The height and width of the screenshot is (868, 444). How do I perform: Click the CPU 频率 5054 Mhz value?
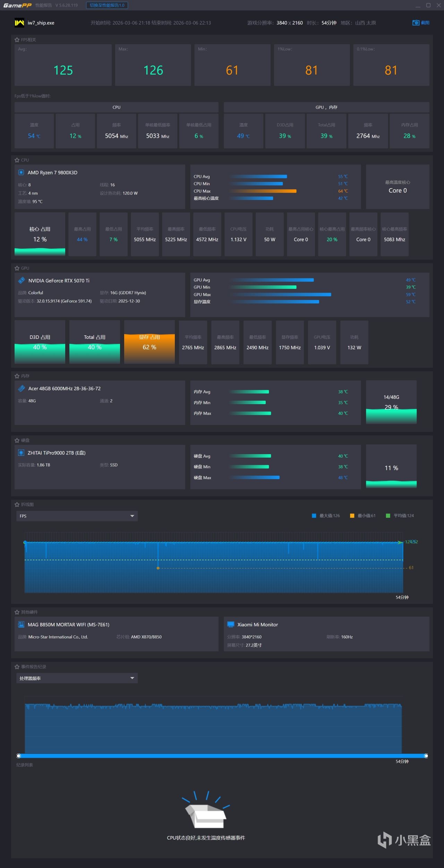click(x=117, y=136)
